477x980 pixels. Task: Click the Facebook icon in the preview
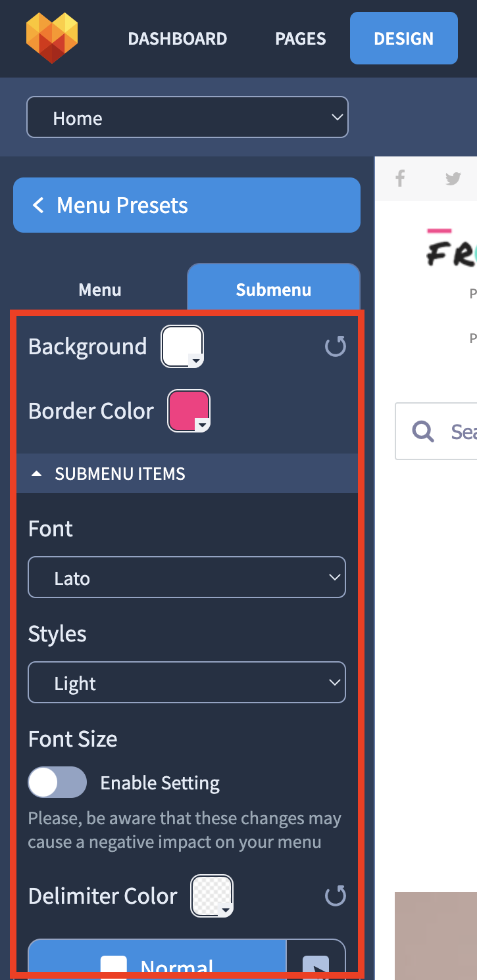(400, 178)
